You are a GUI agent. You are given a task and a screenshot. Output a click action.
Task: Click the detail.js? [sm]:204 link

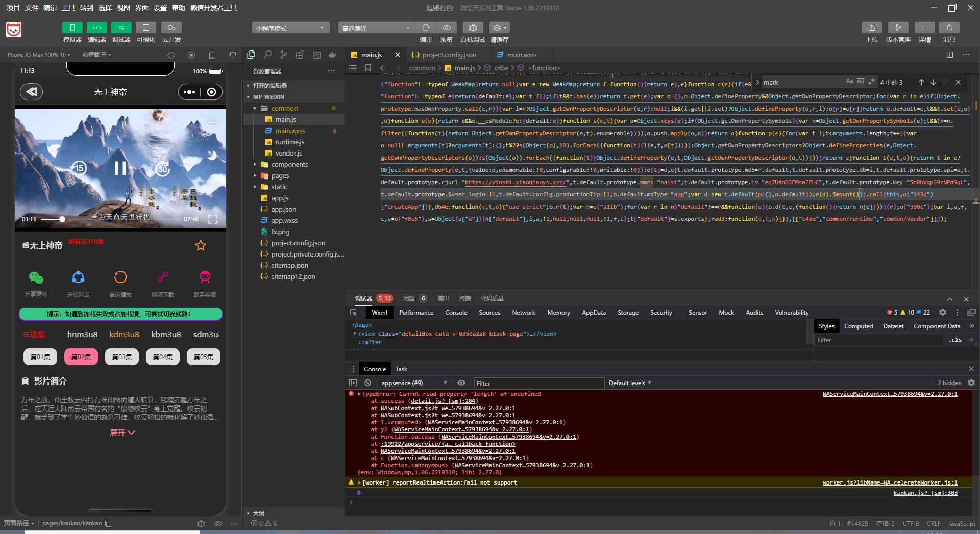tap(443, 401)
